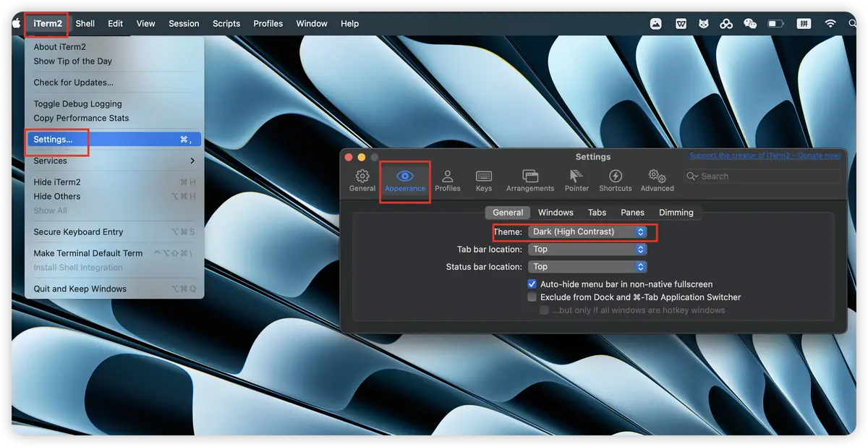Open the Shortcuts settings pane
Image resolution: width=868 pixels, height=447 pixels.
[x=616, y=180]
